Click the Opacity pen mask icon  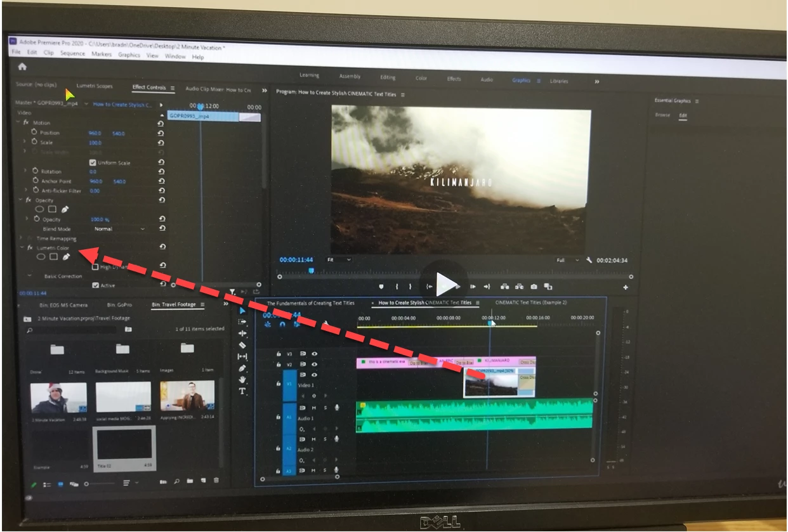tap(65, 209)
